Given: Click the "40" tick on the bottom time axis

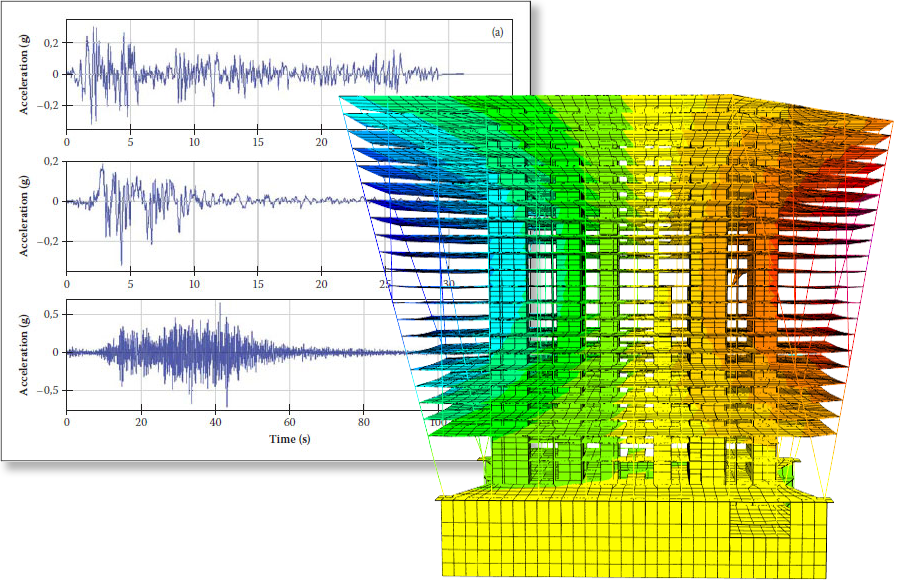Looking at the screenshot, I should click(x=215, y=422).
